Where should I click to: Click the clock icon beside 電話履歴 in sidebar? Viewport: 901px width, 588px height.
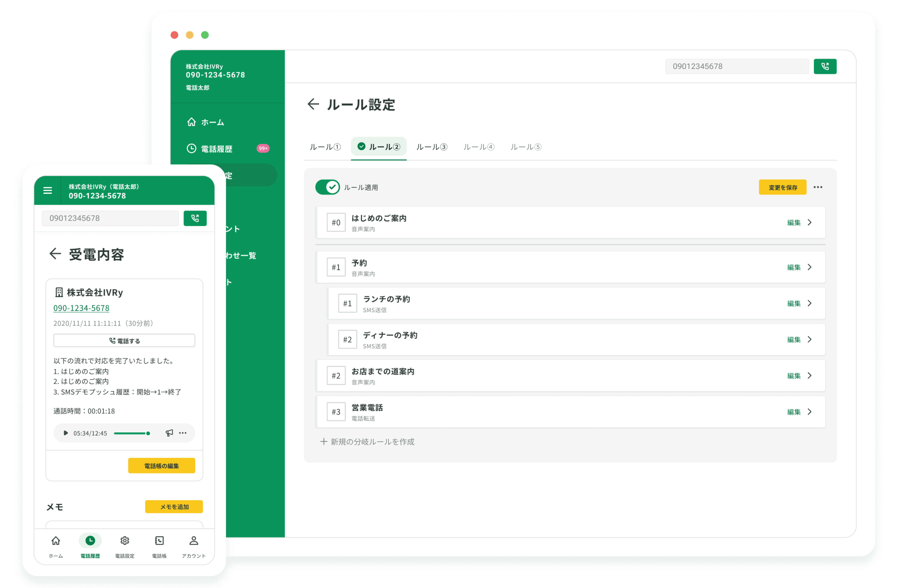coord(192,149)
